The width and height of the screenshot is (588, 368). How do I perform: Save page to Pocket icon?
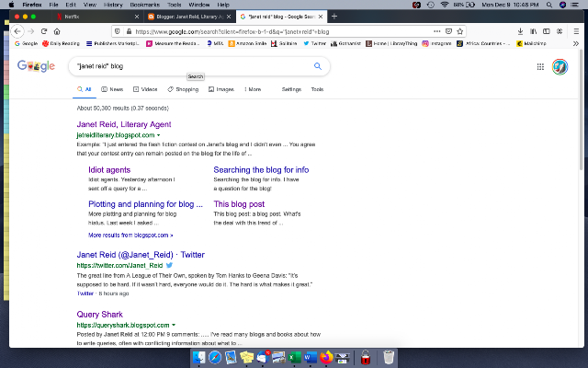coord(448,31)
